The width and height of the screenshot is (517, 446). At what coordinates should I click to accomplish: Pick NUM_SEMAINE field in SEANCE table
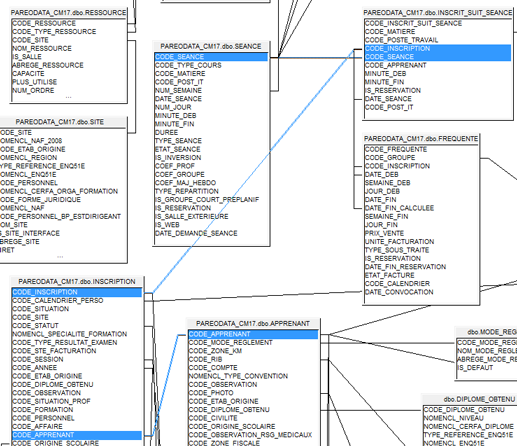coord(178,91)
